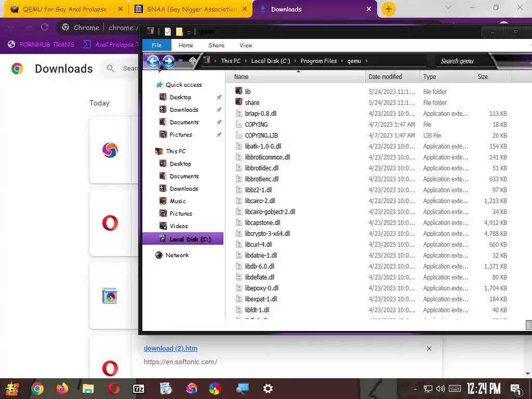Image resolution: width=532 pixels, height=399 pixels.
Task: Click the New Folder icon in quick access toolbar
Action: (179, 32)
